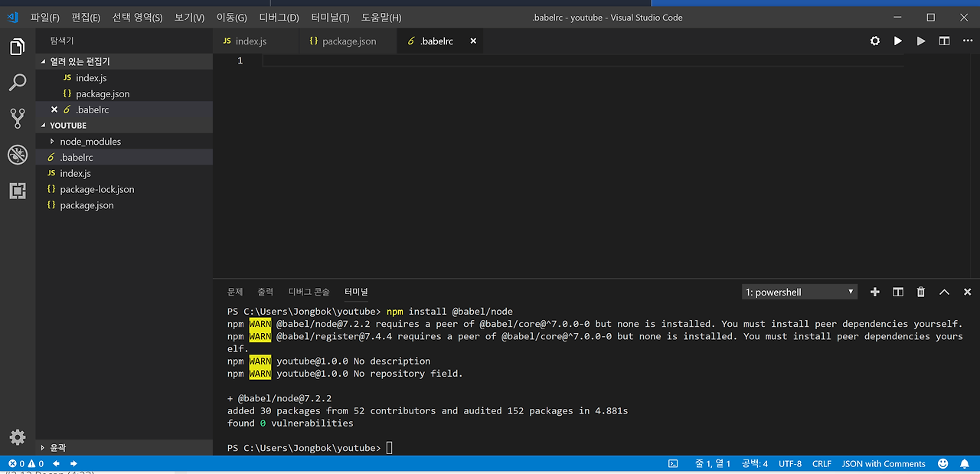This screenshot has height=474, width=980.
Task: Open notifications bell in status bar
Action: (x=965, y=464)
